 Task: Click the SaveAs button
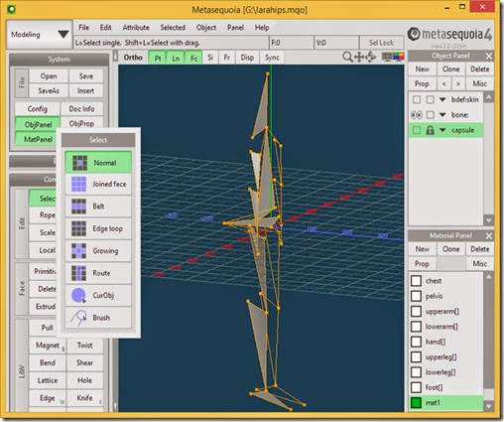point(49,90)
